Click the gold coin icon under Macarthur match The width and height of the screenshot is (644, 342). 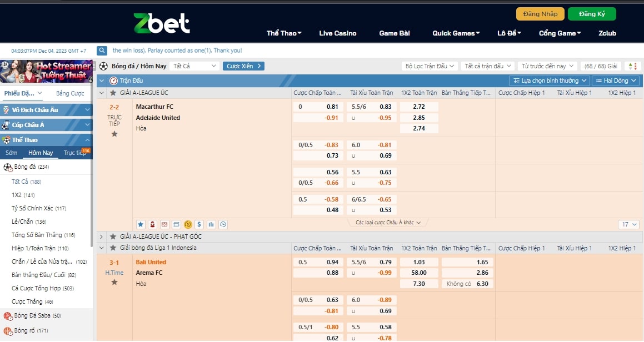pyautogui.click(x=188, y=224)
